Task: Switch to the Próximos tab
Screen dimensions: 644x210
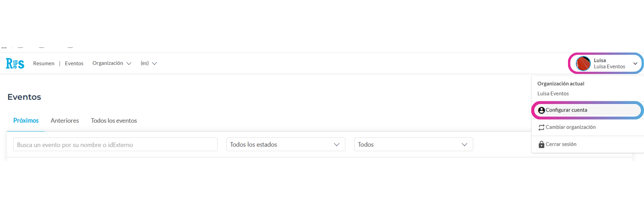Action: click(x=26, y=120)
